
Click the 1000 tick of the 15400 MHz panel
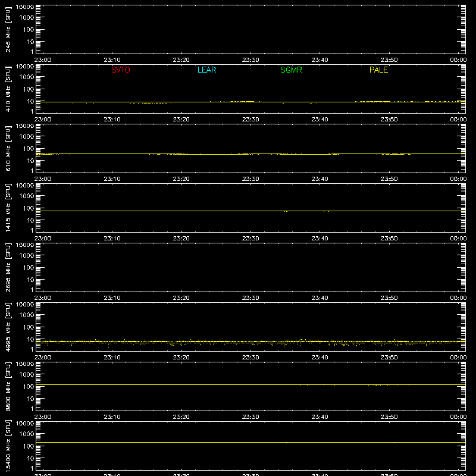tap(27, 434)
